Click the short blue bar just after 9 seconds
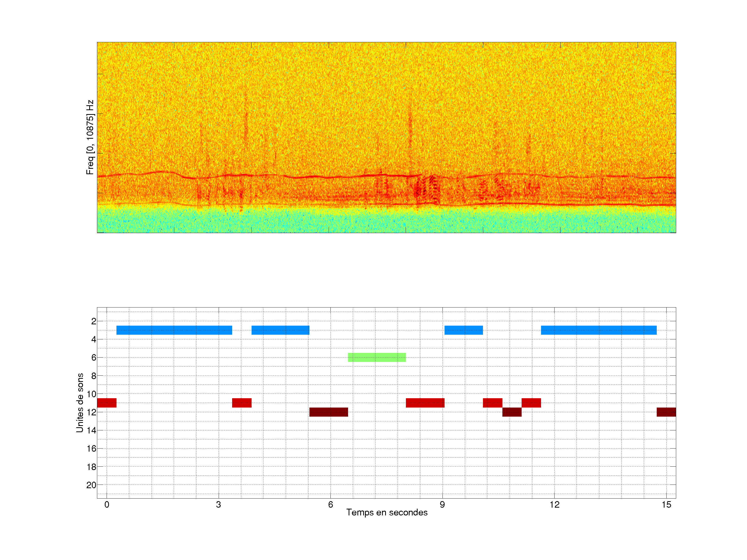 (x=463, y=330)
